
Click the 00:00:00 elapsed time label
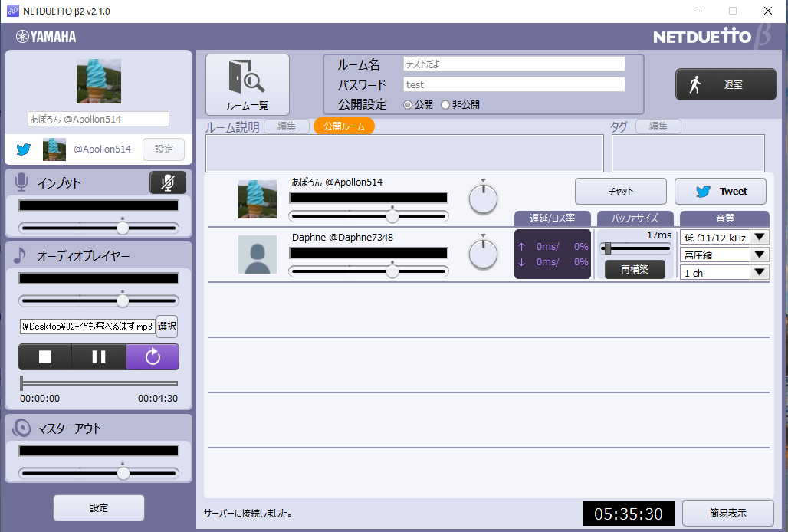(x=40, y=399)
